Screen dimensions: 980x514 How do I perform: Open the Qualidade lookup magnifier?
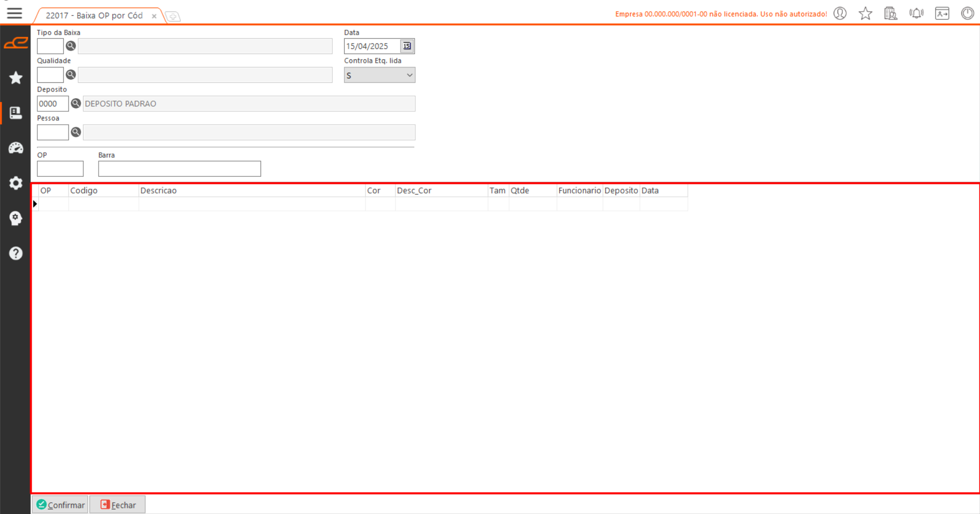(71, 75)
